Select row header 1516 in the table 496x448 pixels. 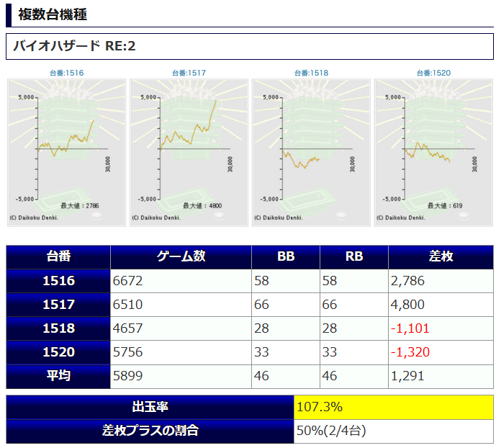coord(58,281)
